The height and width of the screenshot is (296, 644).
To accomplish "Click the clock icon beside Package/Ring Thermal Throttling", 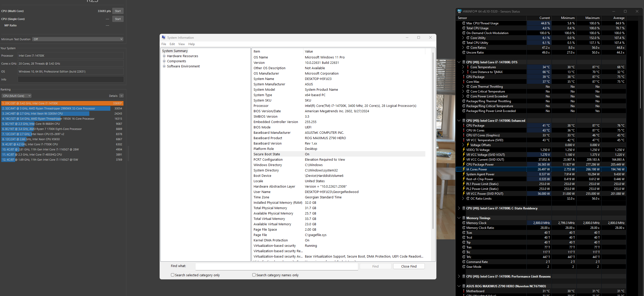I will click(464, 101).
